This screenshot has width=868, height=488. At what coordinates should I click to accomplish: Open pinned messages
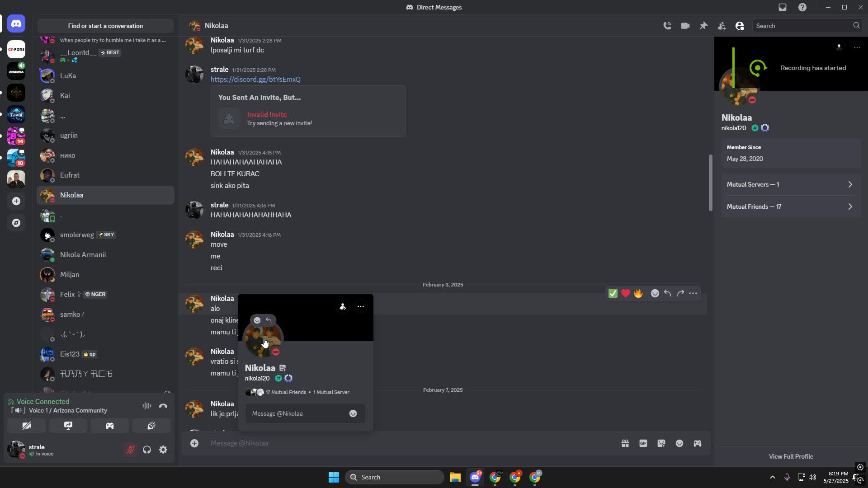703,26
